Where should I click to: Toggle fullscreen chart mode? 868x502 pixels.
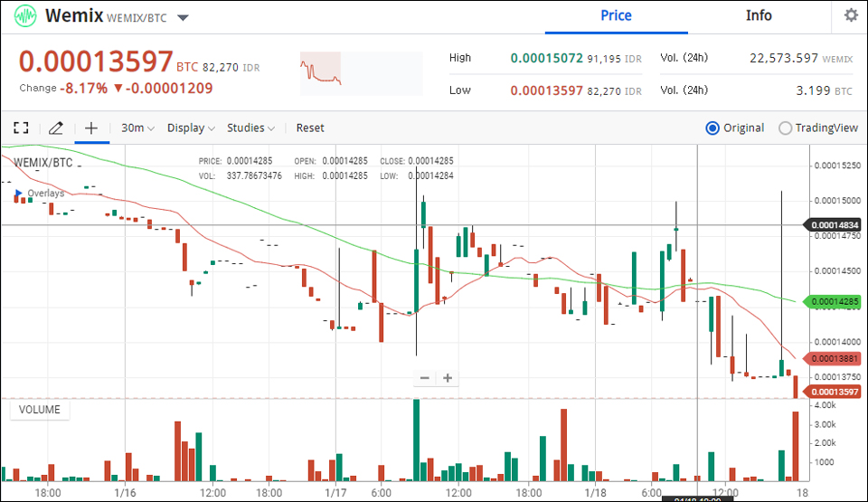21,128
